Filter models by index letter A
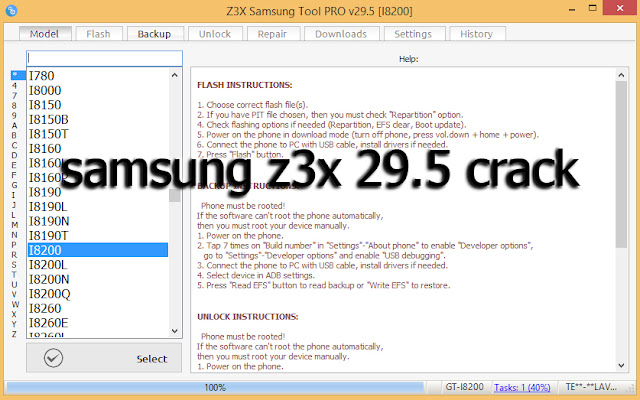Screen dimensions: 640x400 (14, 125)
